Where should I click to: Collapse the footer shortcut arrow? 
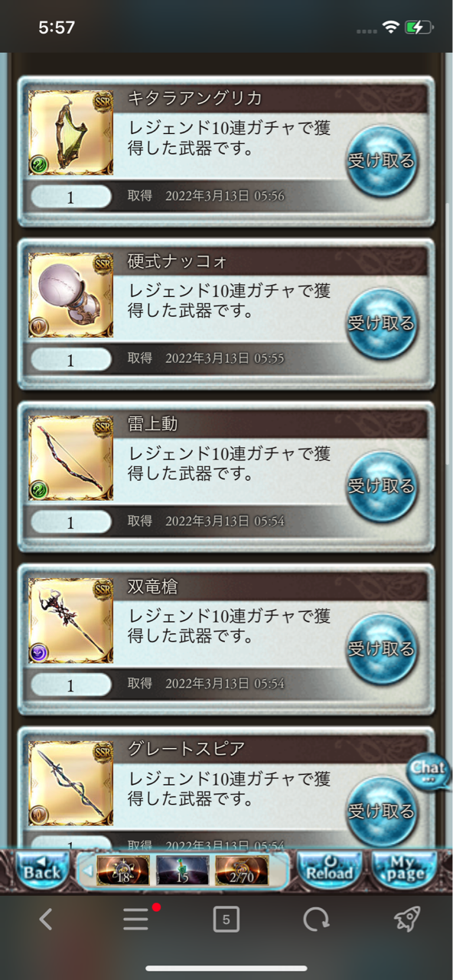click(x=87, y=871)
